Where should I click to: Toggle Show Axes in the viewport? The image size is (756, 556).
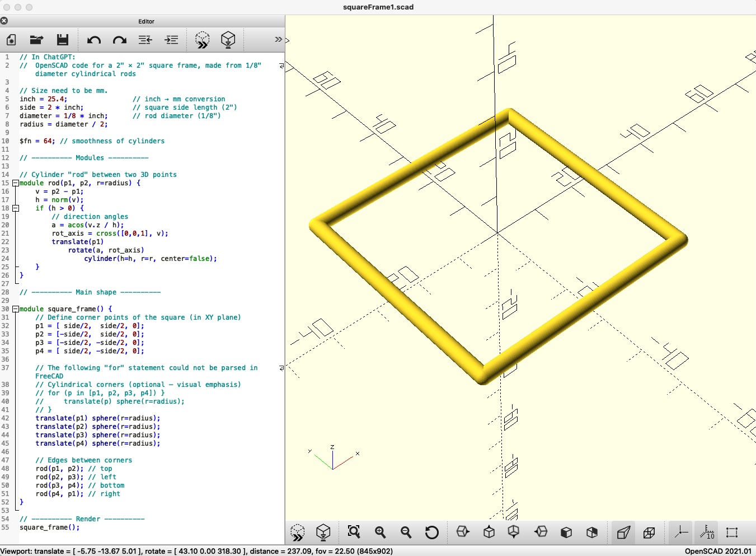(681, 532)
